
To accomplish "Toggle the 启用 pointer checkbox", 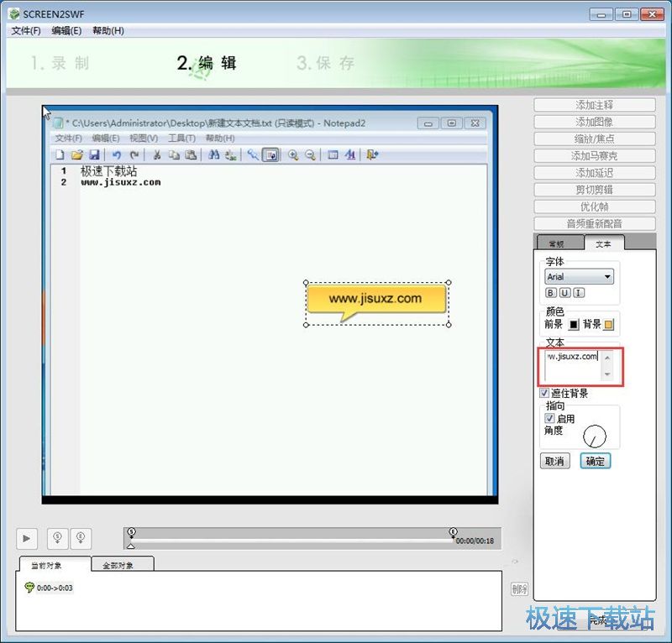I will tap(549, 418).
